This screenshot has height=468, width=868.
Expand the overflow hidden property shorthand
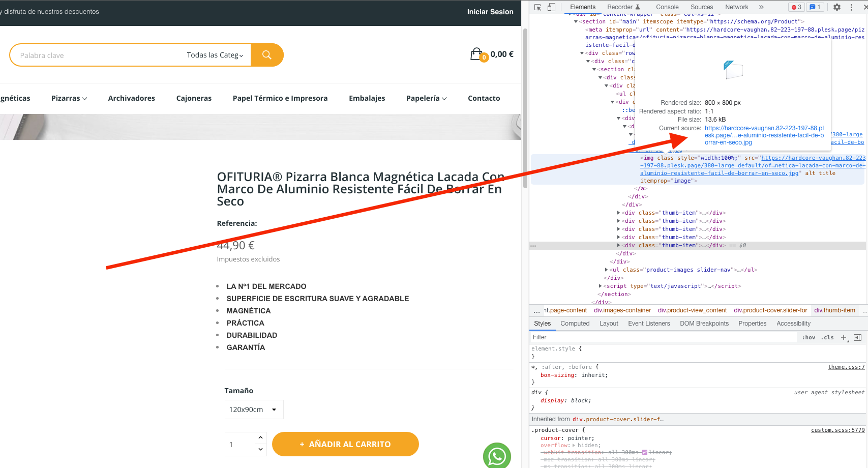tap(574, 446)
